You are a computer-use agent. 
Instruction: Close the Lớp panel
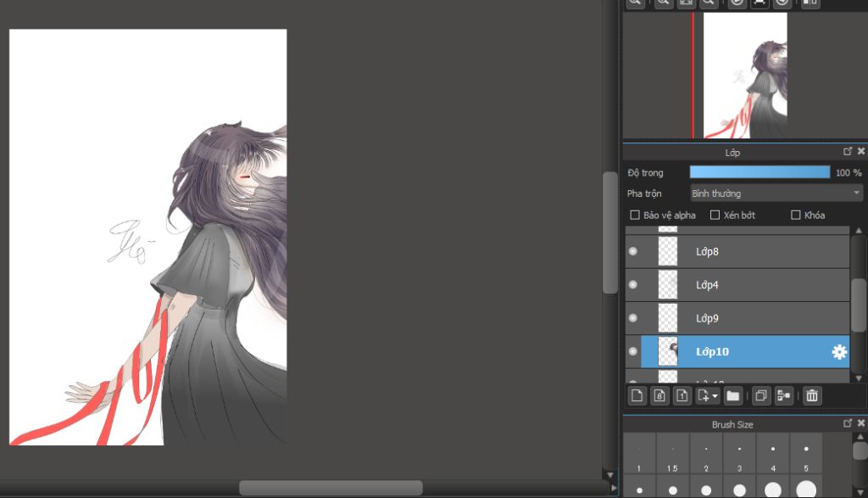click(861, 151)
